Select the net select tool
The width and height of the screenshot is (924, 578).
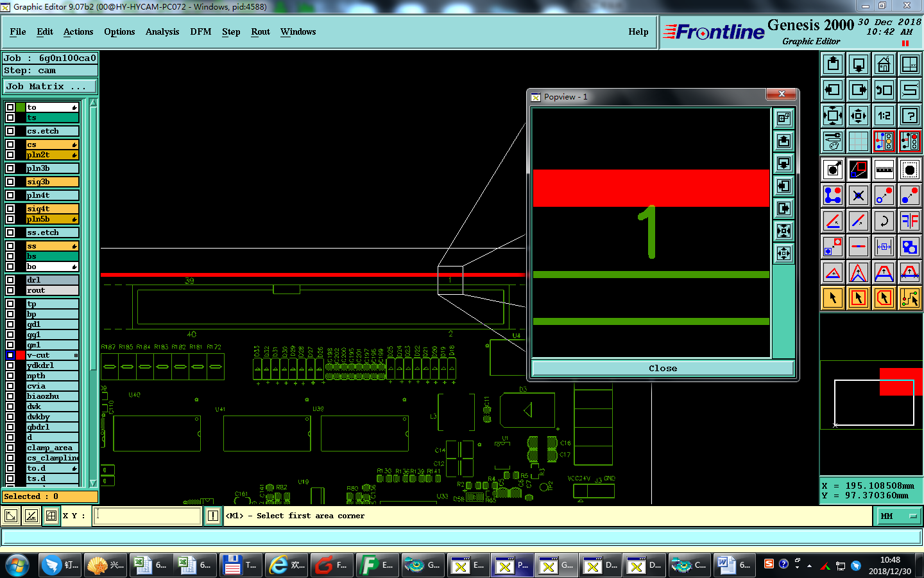[910, 298]
